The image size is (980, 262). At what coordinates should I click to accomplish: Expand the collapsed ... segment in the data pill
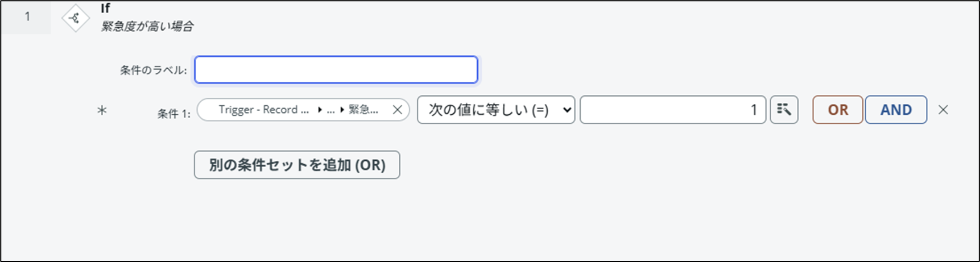[x=330, y=110]
